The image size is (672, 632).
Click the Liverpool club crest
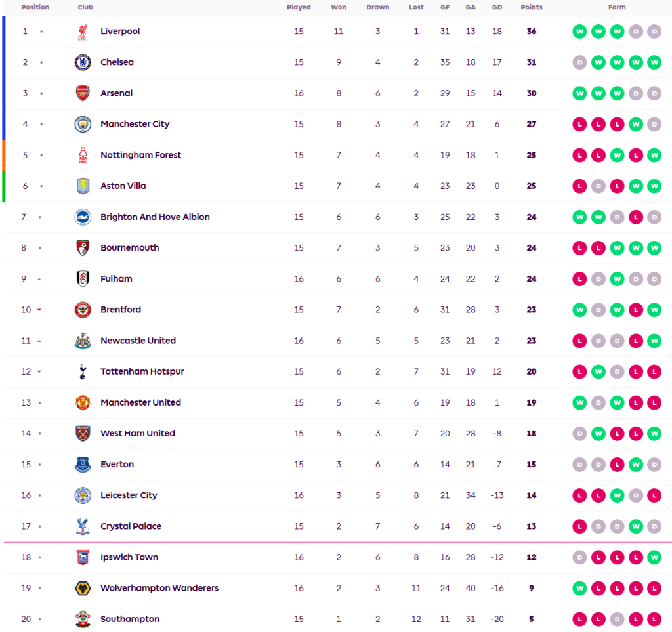82,32
